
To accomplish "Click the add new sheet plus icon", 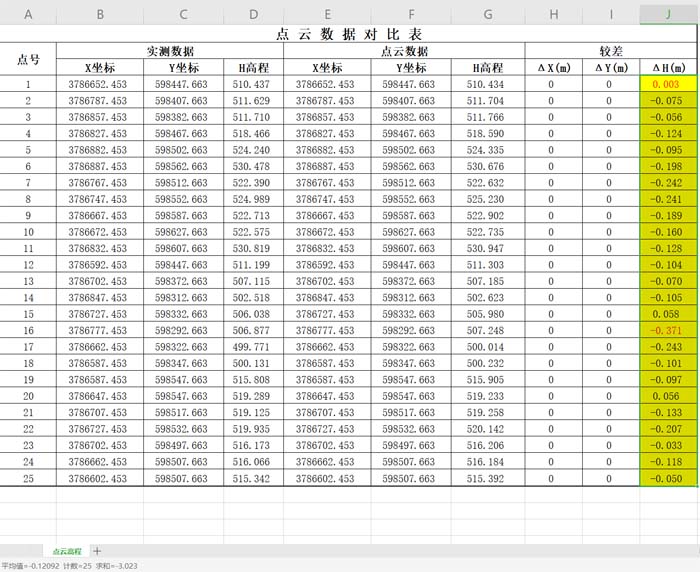I will (97, 551).
